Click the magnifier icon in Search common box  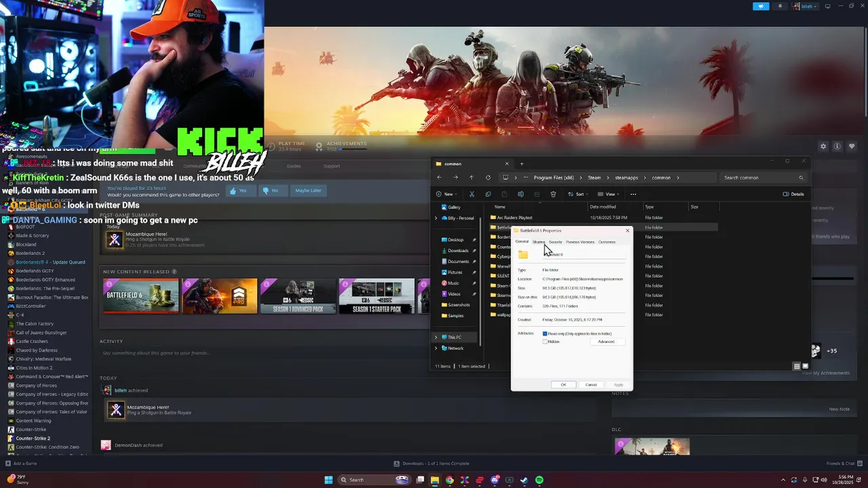(801, 178)
